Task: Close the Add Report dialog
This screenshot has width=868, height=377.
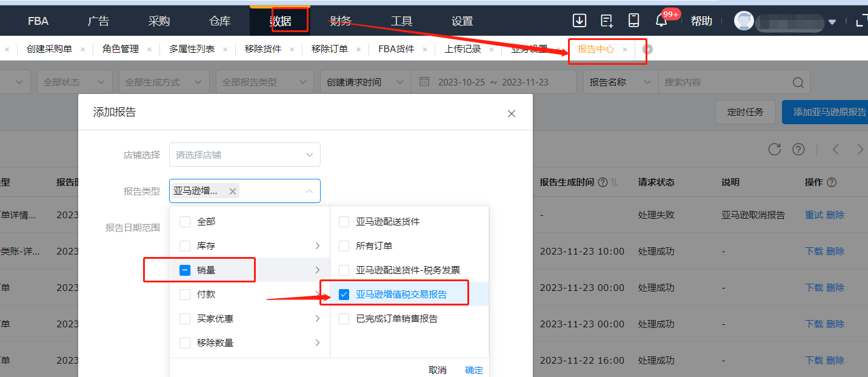Action: (512, 113)
